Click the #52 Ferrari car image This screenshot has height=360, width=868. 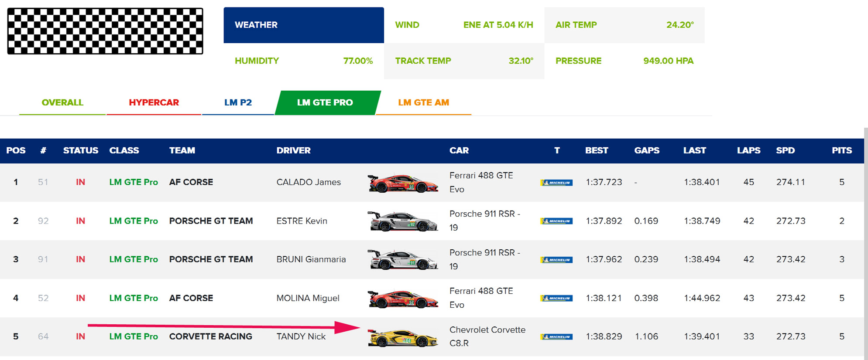[x=402, y=299]
